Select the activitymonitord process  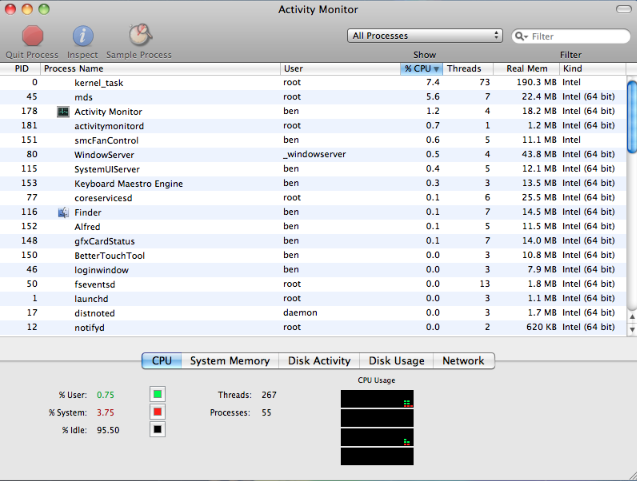[313, 126]
